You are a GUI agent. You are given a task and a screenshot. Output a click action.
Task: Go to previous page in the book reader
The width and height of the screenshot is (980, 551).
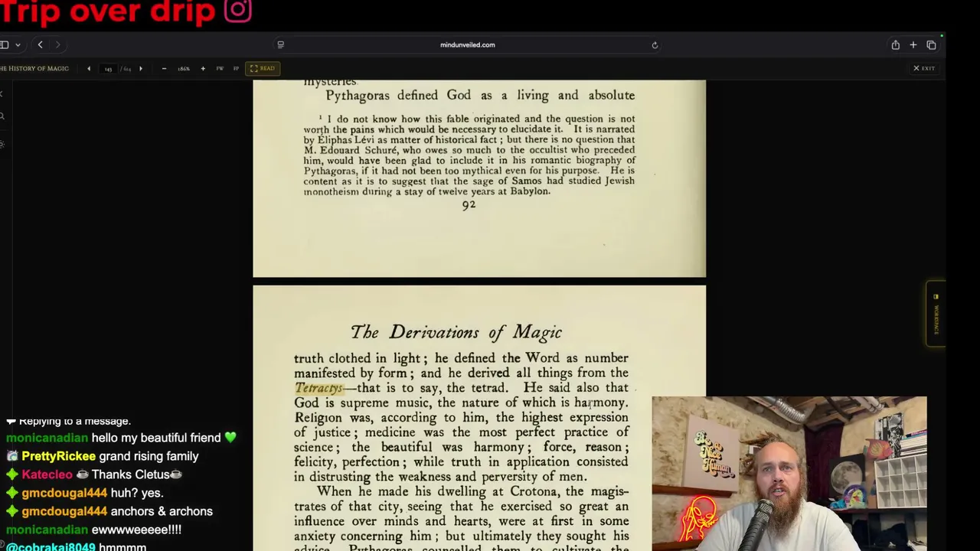(x=89, y=69)
